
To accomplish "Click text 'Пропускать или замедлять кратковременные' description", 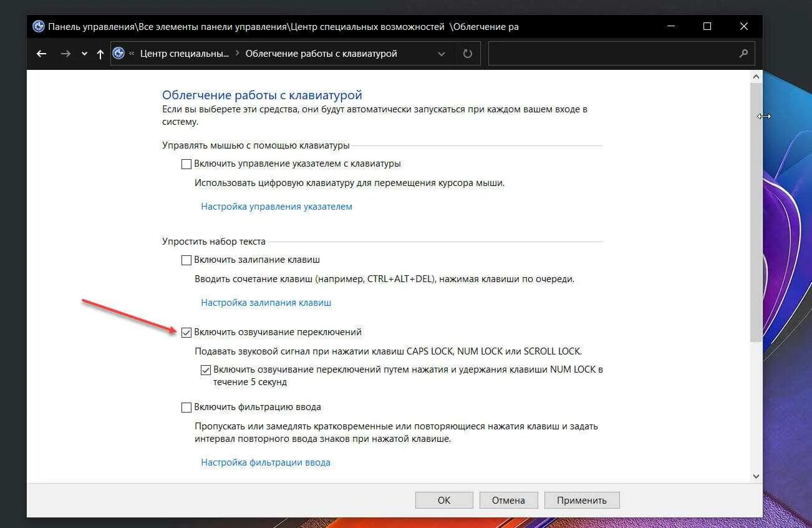I will (x=396, y=433).
